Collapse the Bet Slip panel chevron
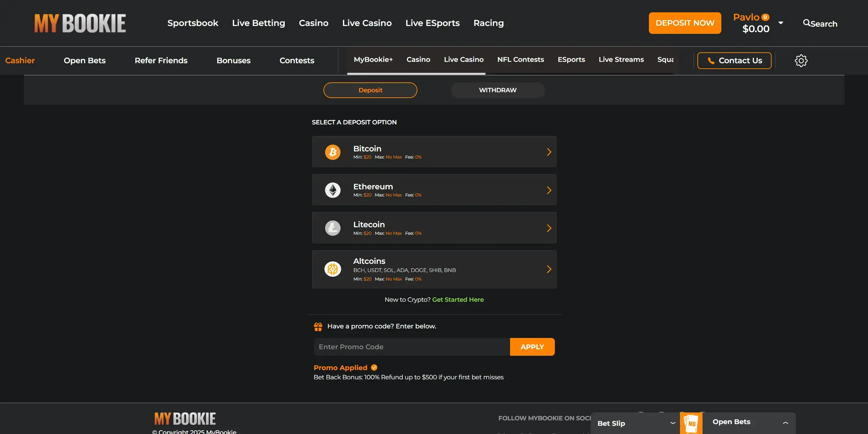Viewport: 868px width, 434px height. click(672, 423)
